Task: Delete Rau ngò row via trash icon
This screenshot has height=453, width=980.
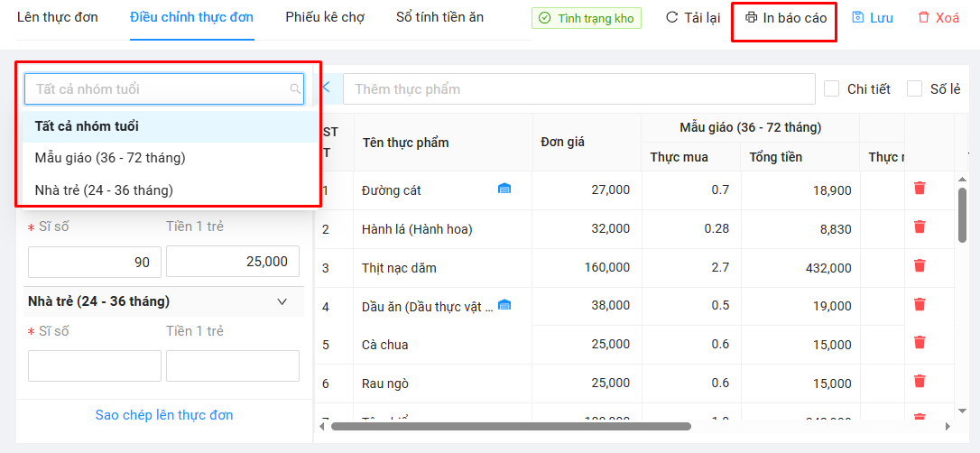Action: (x=920, y=381)
